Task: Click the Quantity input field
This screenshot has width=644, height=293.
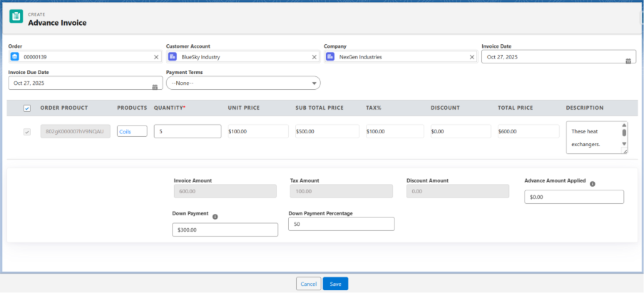Action: [x=187, y=132]
